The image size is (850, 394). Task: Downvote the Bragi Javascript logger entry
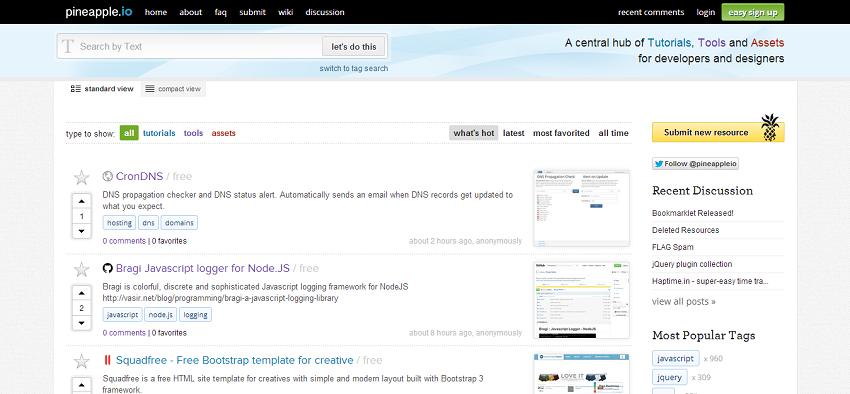tap(81, 323)
